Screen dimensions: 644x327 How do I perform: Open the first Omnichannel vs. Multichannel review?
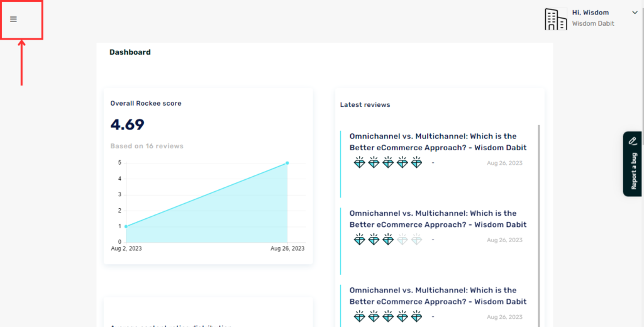click(438, 141)
